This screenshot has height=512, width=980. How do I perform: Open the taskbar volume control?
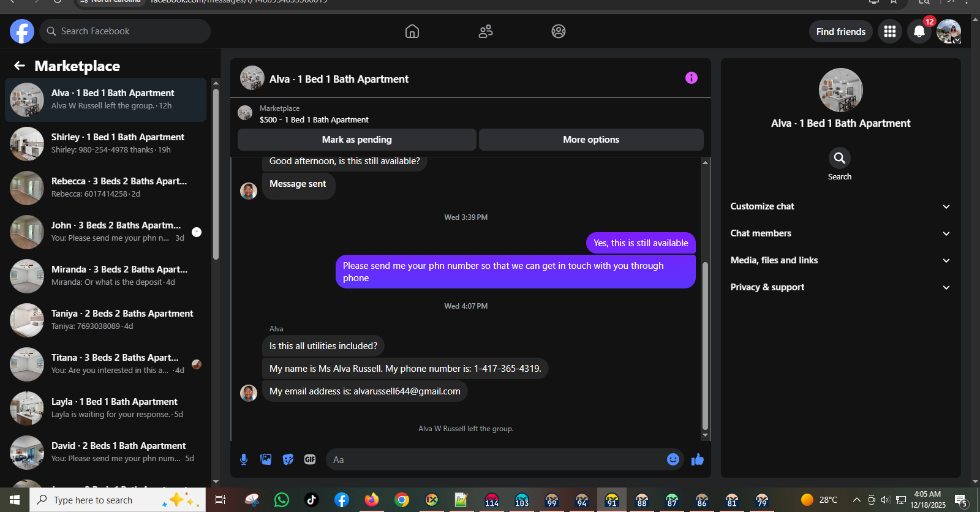(x=886, y=500)
